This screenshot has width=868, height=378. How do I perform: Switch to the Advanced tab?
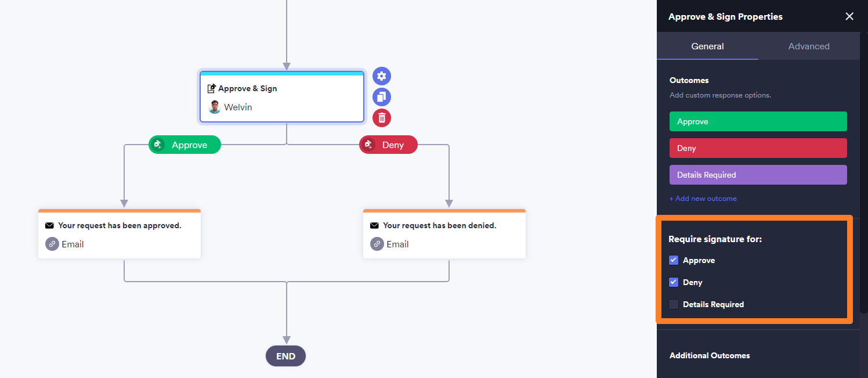click(x=809, y=46)
